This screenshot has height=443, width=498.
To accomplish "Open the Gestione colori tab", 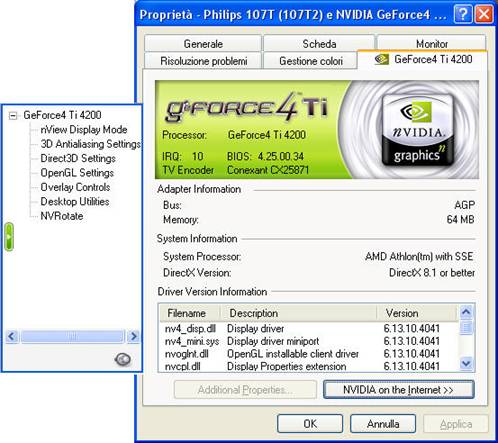I will [311, 61].
